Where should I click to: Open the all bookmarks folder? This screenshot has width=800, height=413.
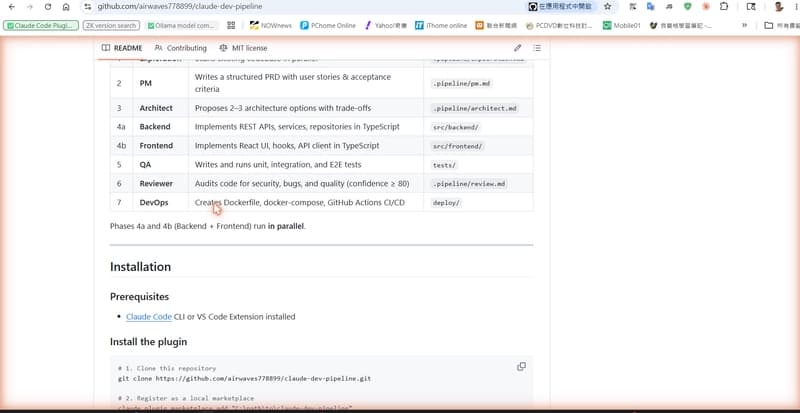781,25
